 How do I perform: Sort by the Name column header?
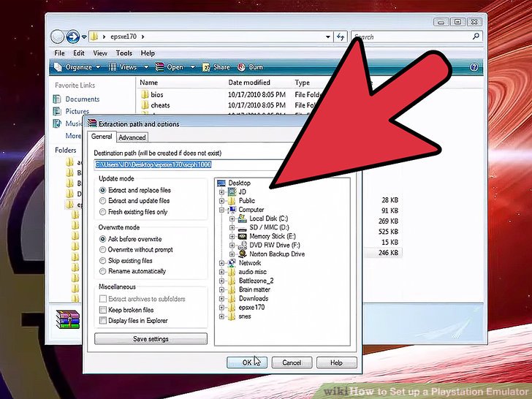coord(148,83)
